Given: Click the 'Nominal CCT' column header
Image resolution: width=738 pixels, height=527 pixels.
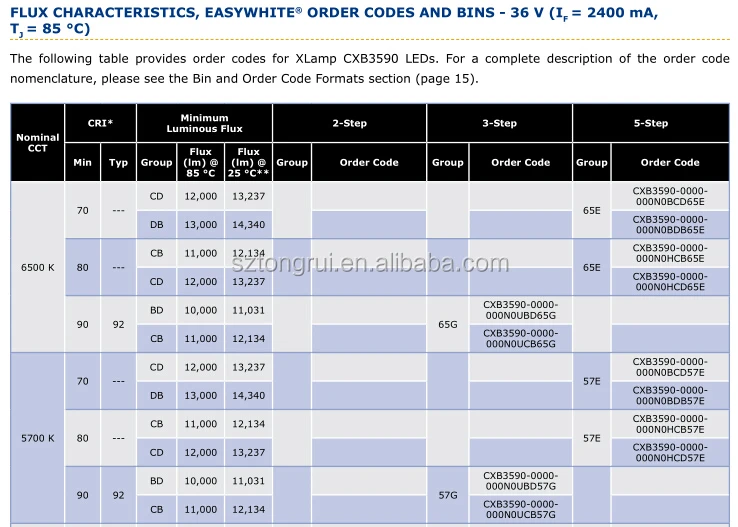Looking at the screenshot, I should (38, 143).
